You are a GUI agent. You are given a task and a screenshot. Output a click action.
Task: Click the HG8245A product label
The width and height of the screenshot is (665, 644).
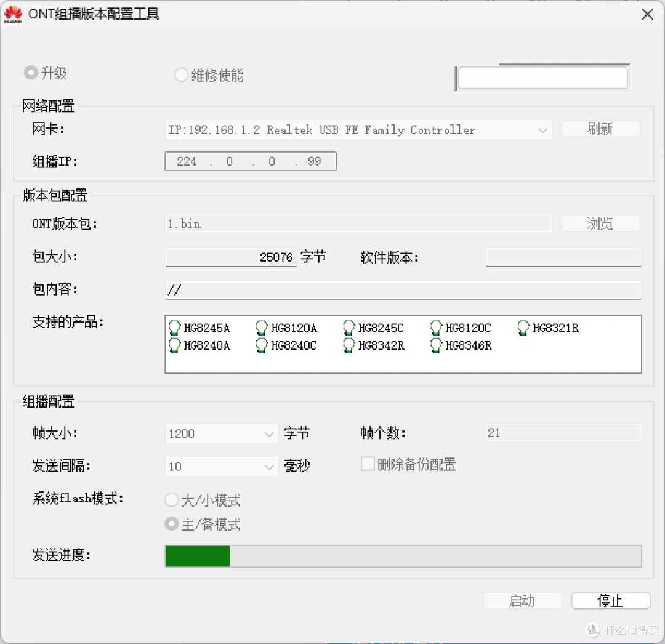point(207,328)
